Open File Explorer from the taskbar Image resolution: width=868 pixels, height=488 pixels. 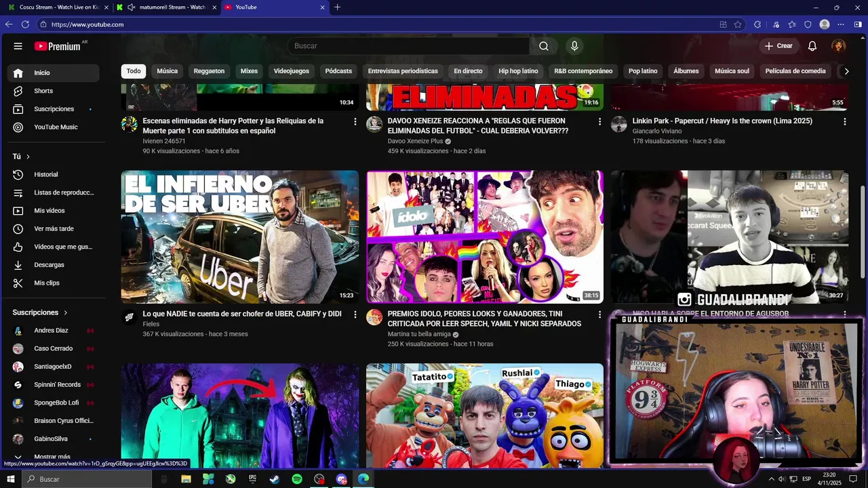(x=186, y=479)
